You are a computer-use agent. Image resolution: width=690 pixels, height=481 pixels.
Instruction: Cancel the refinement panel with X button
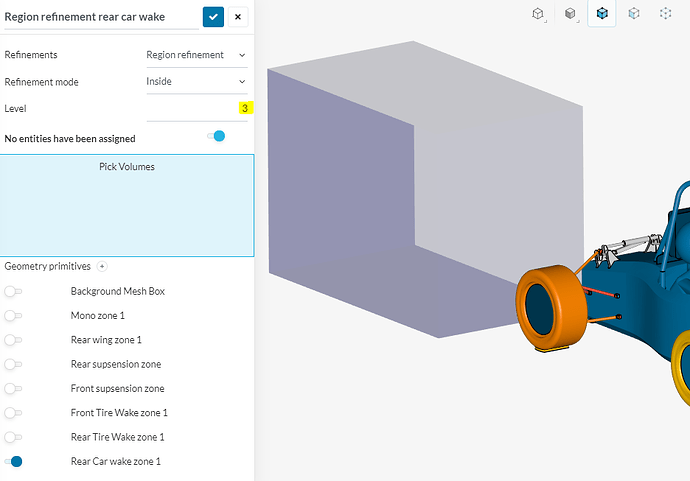tap(238, 17)
